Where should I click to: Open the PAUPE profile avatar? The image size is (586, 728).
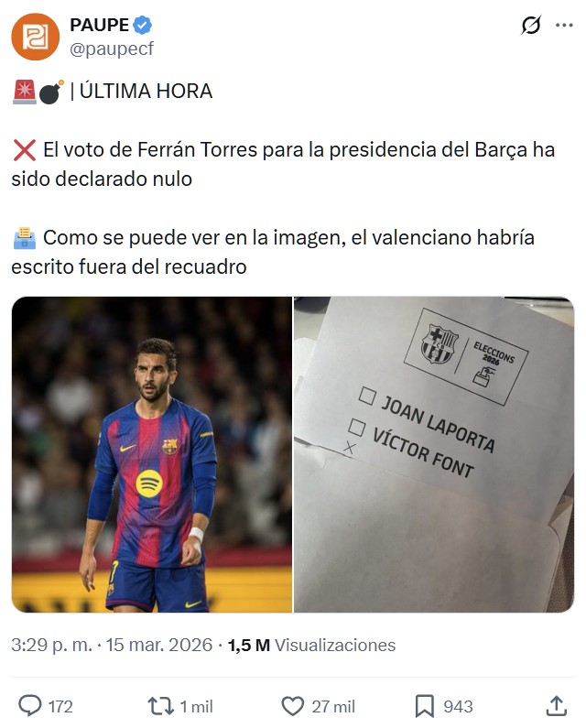coord(36,37)
